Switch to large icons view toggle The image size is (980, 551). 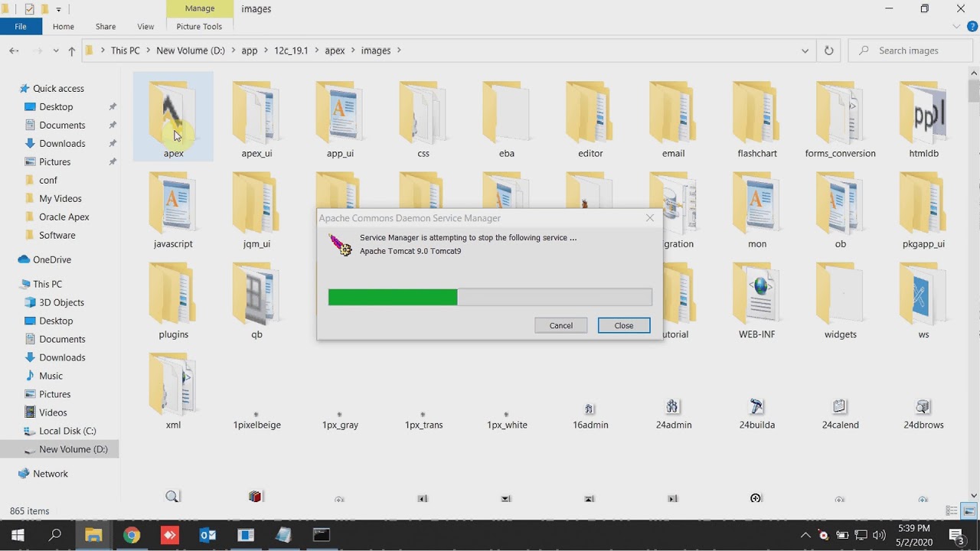coord(969,511)
